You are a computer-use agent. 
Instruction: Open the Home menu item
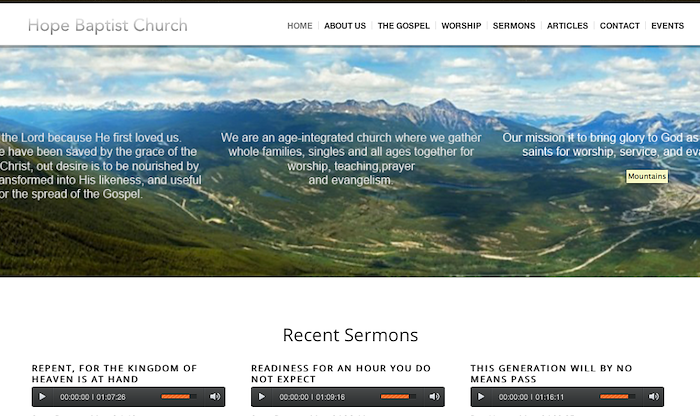coord(300,26)
